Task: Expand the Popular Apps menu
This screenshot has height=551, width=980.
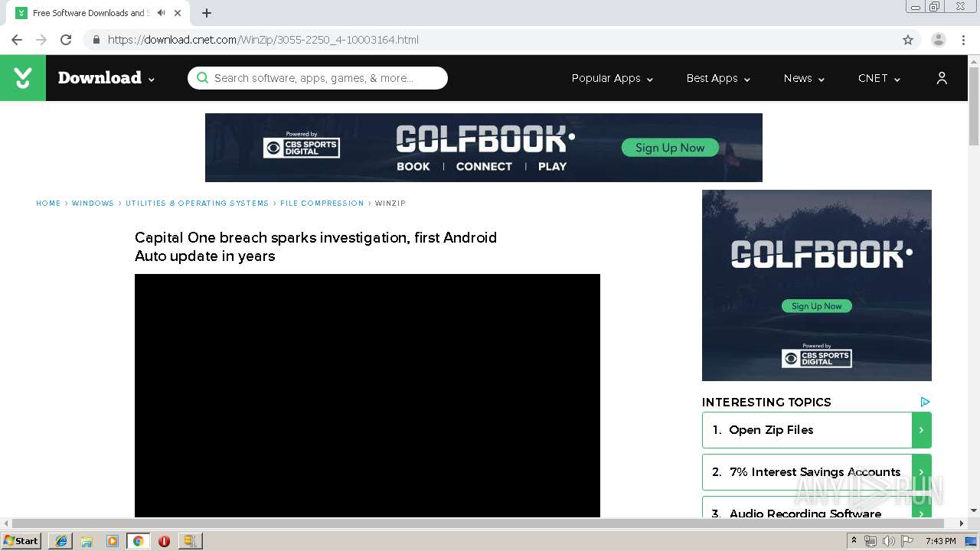Action: click(x=612, y=78)
